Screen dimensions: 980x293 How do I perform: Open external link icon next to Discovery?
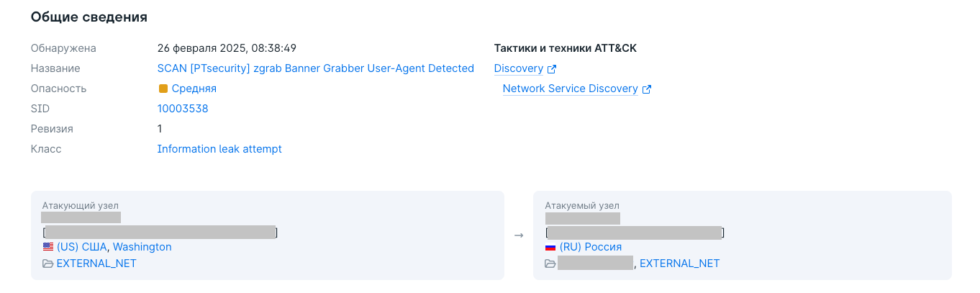pos(552,69)
